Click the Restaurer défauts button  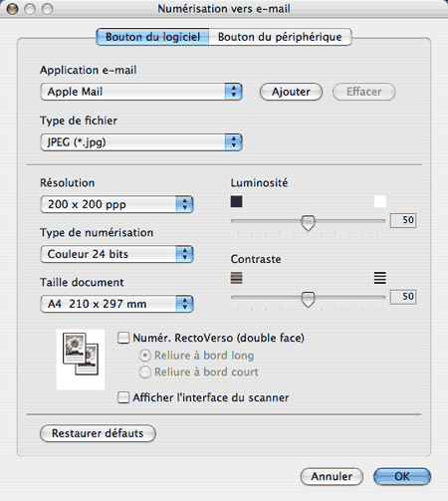coord(98,433)
